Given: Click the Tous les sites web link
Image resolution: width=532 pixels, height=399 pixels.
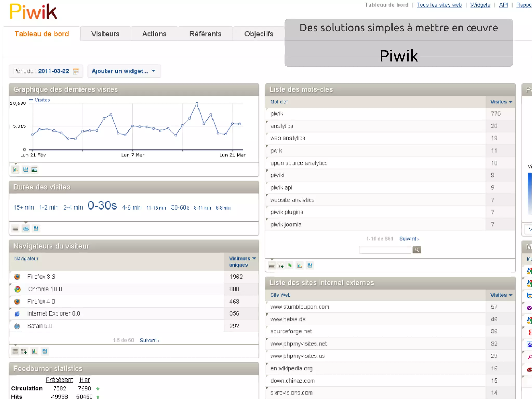Looking at the screenshot, I should coord(439,5).
